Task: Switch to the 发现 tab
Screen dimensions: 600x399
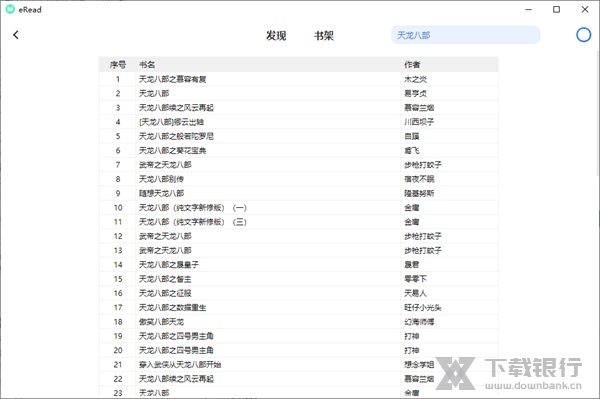Action: pyautogui.click(x=276, y=36)
